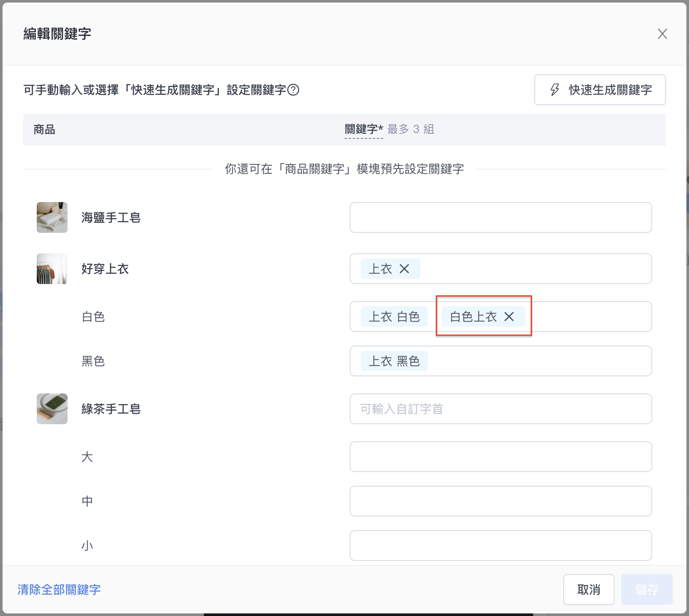Click keyword field for 黑色 variant
Image resolution: width=689 pixels, height=616 pixels.
click(501, 361)
